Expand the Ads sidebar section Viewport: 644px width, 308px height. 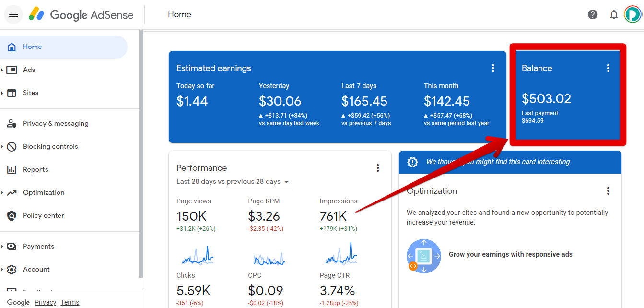[2, 70]
